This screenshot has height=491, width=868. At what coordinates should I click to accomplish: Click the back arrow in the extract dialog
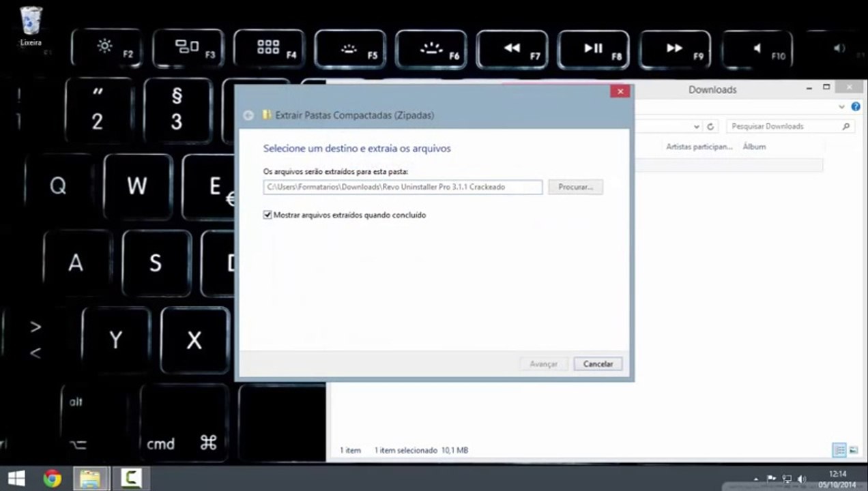pos(248,115)
